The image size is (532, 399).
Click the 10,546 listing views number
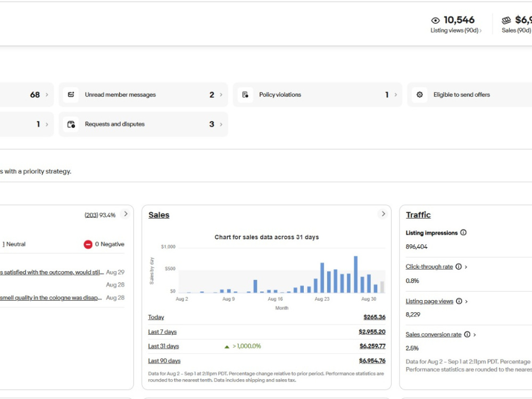(x=459, y=20)
